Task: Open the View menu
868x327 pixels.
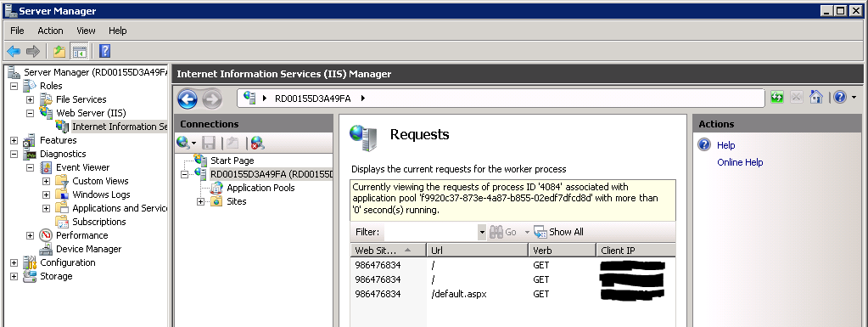Action: click(x=86, y=31)
